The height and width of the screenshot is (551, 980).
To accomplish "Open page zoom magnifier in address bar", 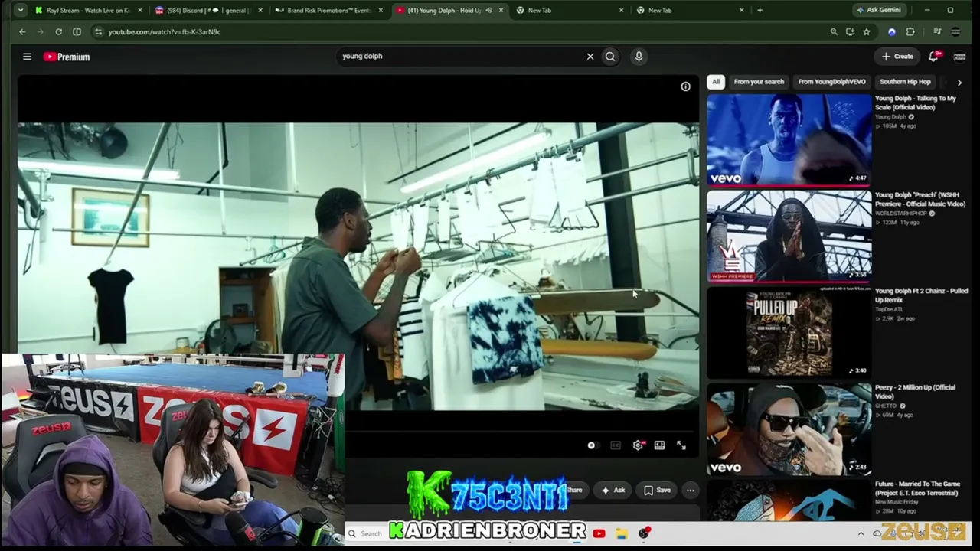I will click(834, 32).
